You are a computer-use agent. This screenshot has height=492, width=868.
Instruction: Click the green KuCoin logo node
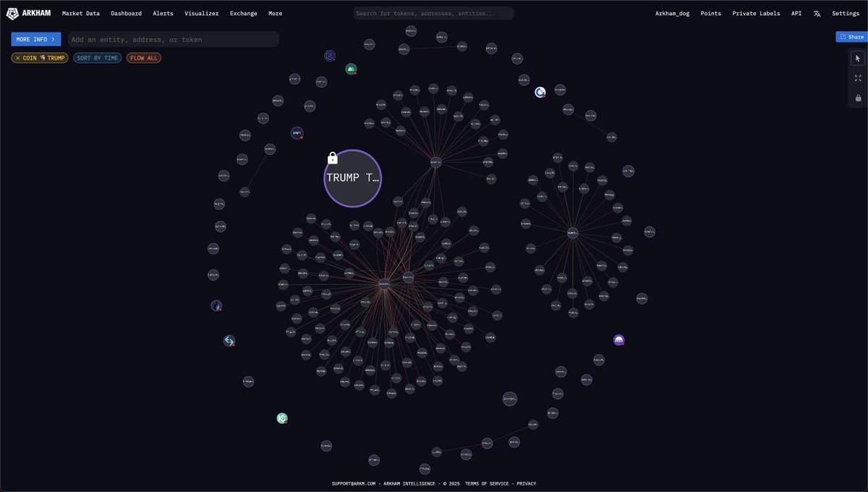coord(282,418)
